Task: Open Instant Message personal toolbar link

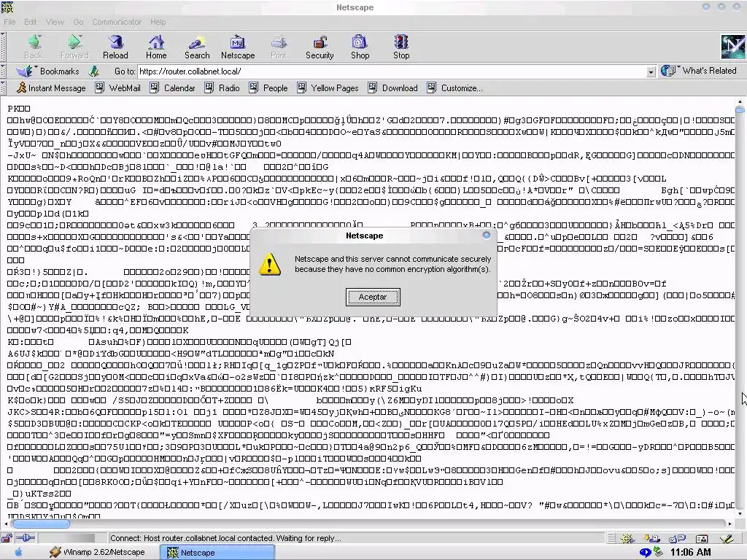Action: coord(52,88)
